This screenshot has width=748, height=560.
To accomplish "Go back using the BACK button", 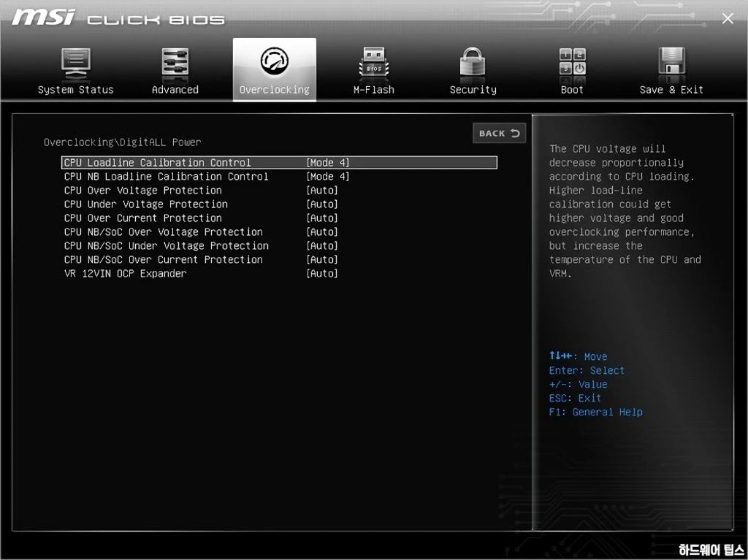I will pyautogui.click(x=500, y=133).
